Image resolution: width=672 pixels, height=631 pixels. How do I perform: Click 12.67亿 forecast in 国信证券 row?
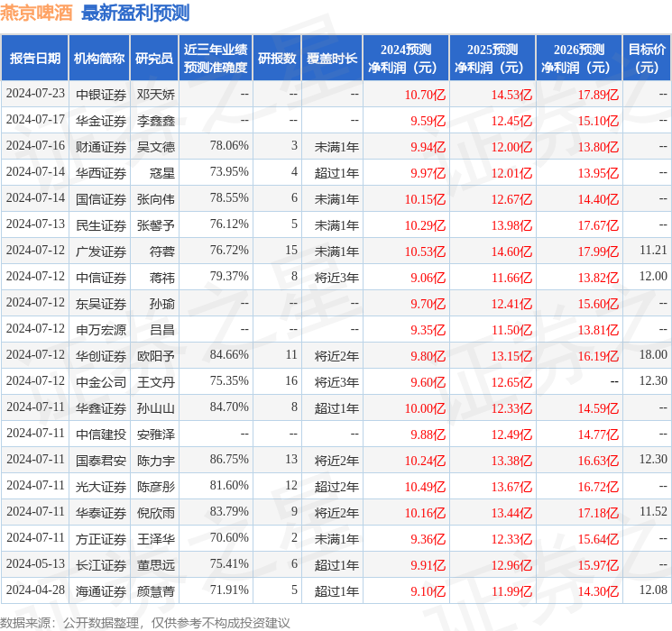511,199
